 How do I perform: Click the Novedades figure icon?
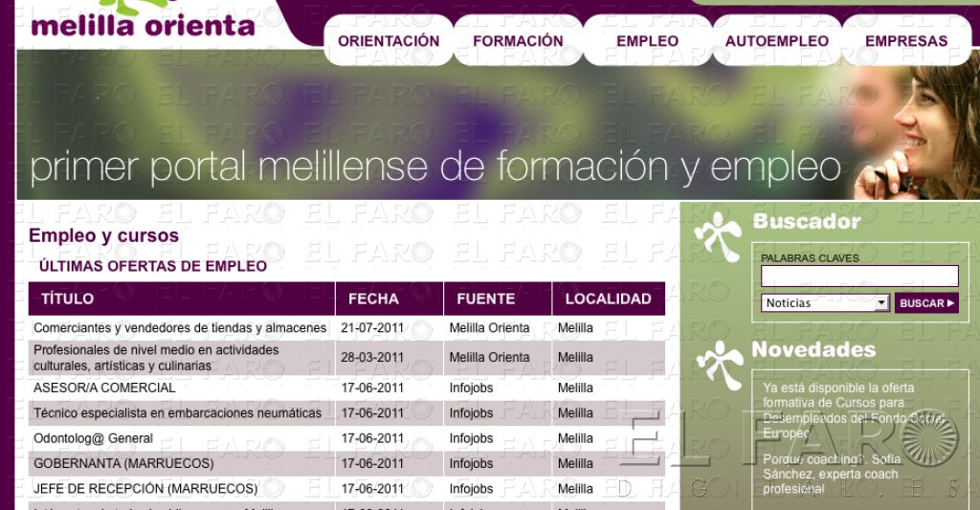[x=721, y=365]
